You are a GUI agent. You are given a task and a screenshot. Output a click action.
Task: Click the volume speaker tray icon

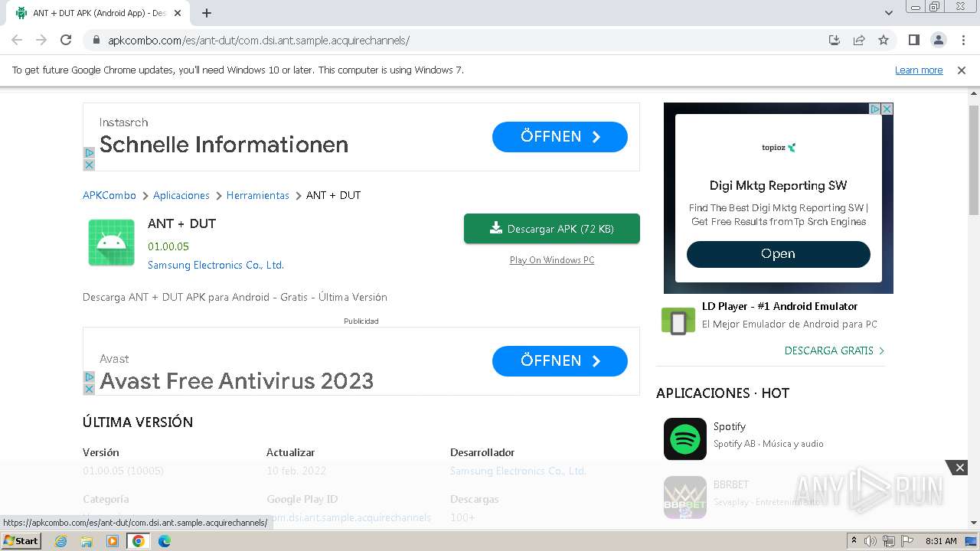(871, 541)
